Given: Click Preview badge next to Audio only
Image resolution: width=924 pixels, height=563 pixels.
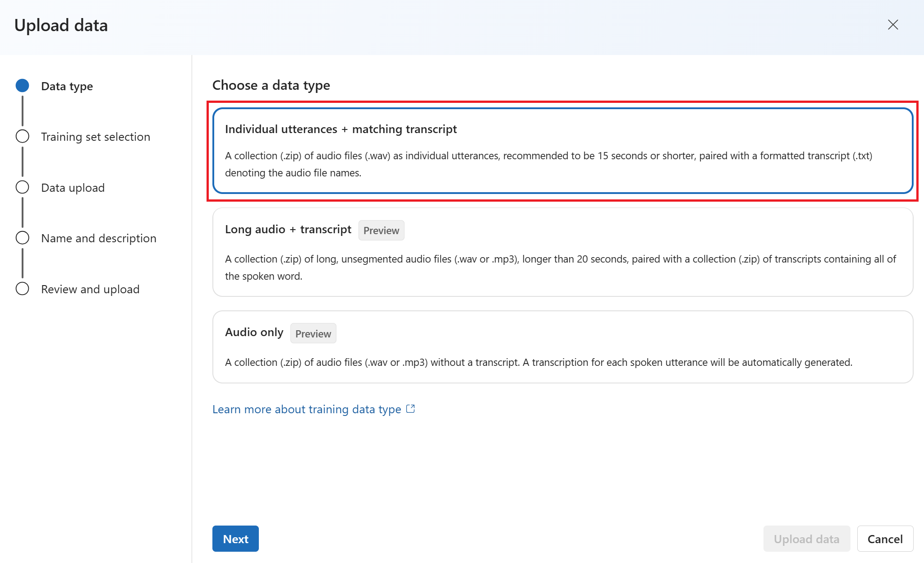Looking at the screenshot, I should (x=313, y=333).
